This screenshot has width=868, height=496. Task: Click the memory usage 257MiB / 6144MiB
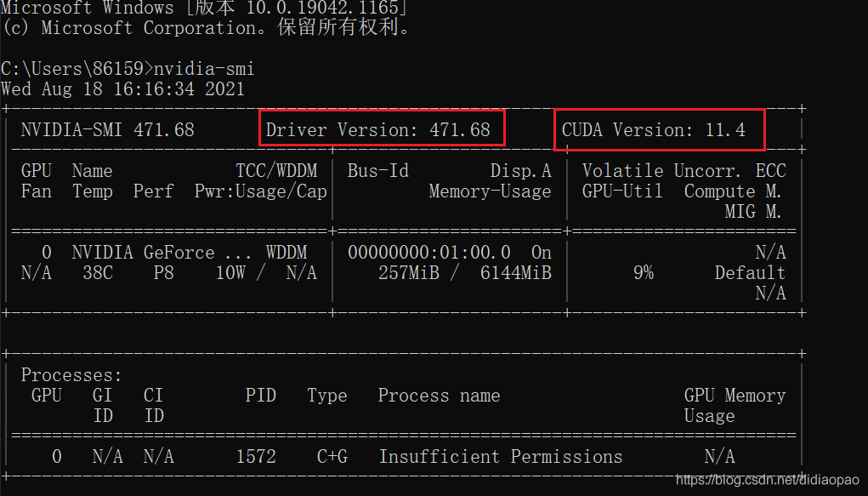464,273
